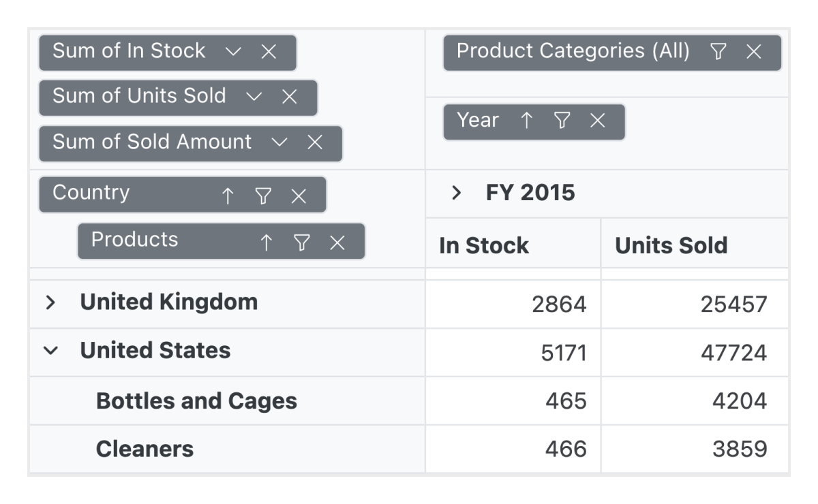Expand the FY 2015 column group

[x=457, y=193]
